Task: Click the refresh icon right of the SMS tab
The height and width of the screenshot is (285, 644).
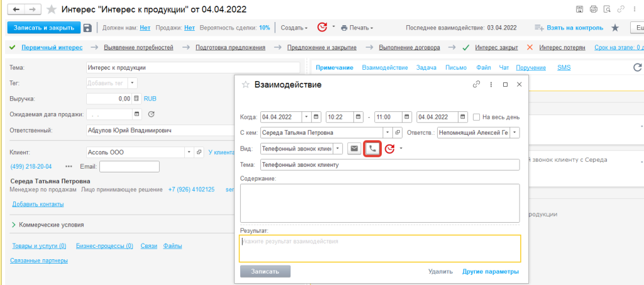Action: coord(637,67)
